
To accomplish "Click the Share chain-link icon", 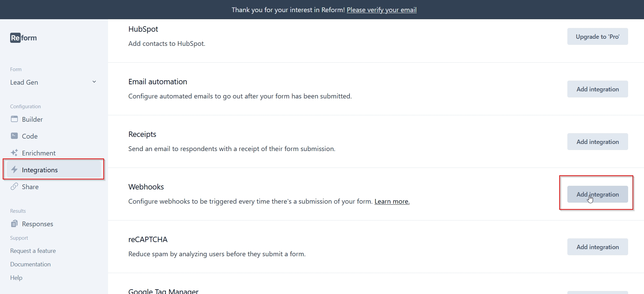I will (14, 186).
